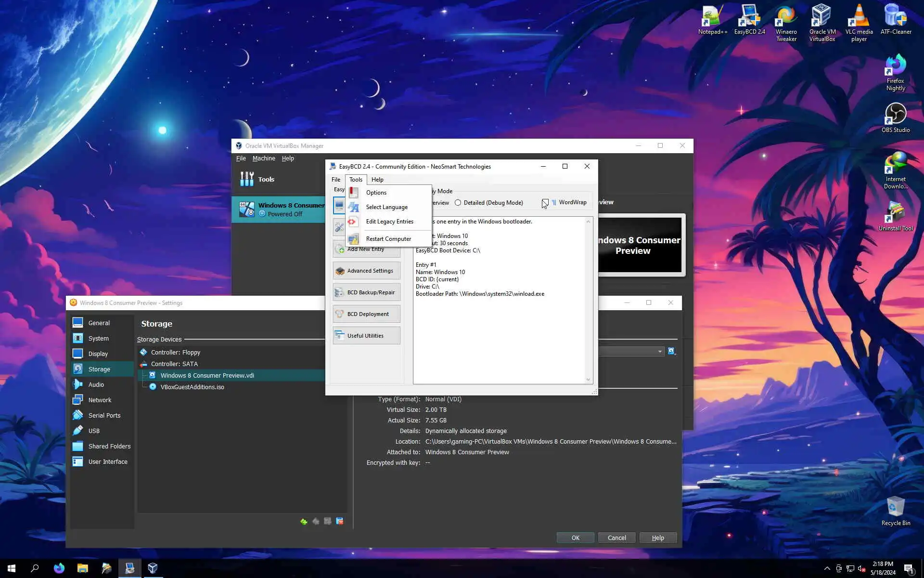Screen dimensions: 924x578
Task: Click the remove attachment icon below storage tree
Action: [340, 521]
